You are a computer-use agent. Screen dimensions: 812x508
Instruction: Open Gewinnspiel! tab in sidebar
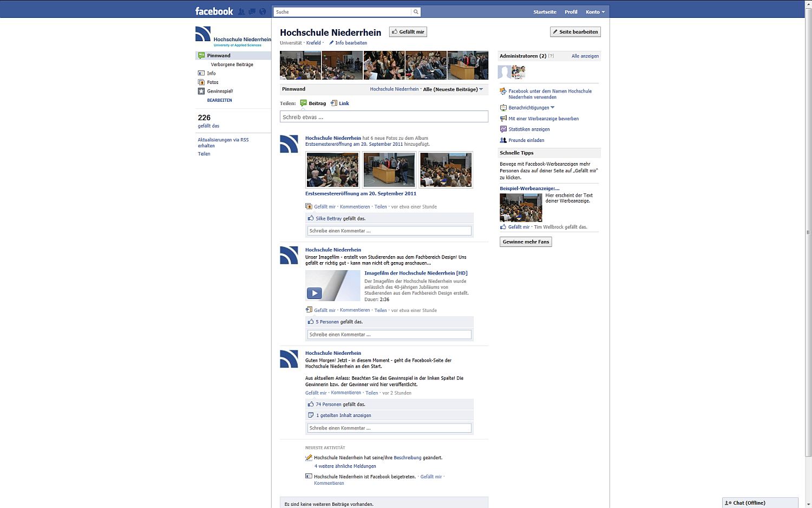pyautogui.click(x=220, y=91)
